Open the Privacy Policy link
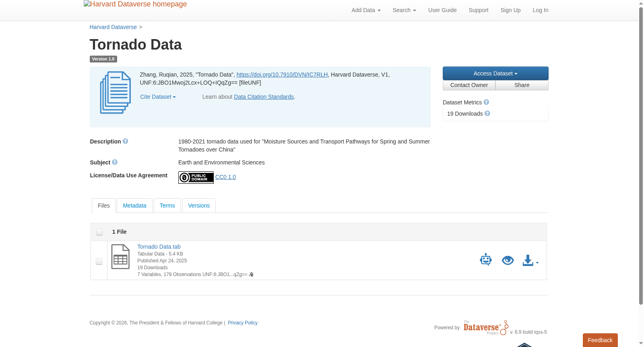Screen dimensions: 644x347 [243, 323]
